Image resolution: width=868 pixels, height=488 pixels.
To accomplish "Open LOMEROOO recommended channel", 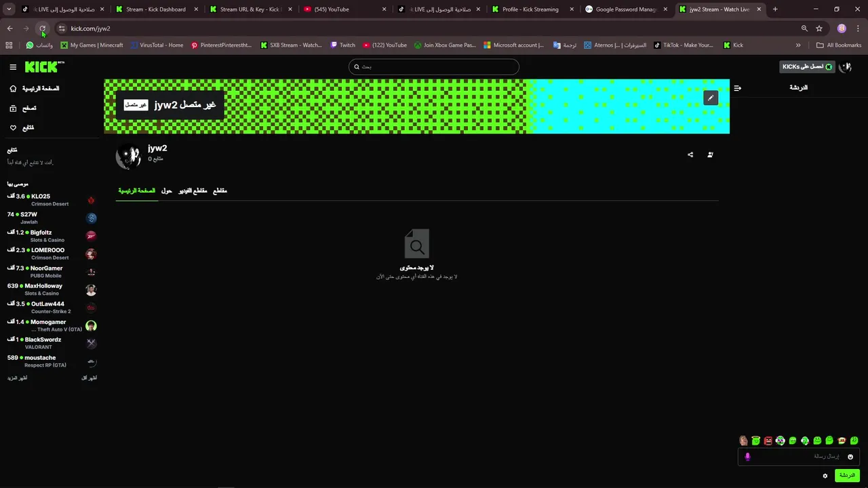I will tap(52, 253).
